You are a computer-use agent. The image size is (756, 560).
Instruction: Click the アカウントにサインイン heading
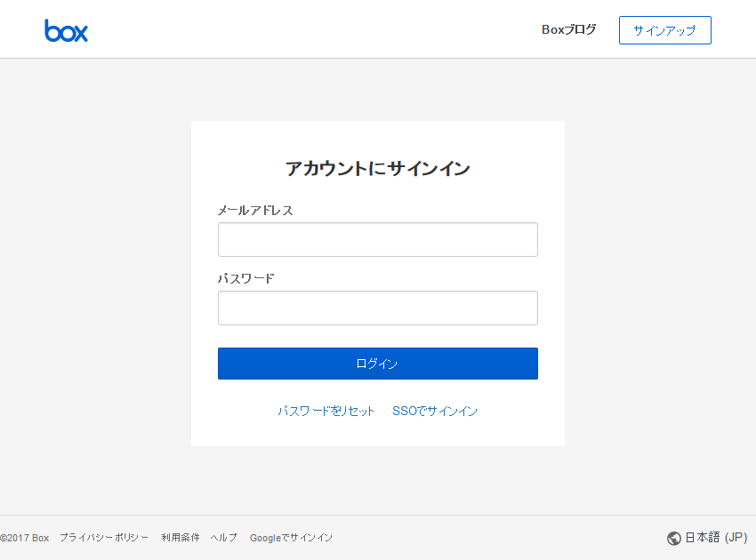pyautogui.click(x=377, y=169)
